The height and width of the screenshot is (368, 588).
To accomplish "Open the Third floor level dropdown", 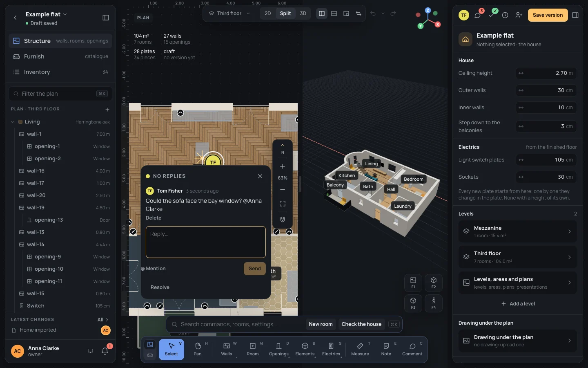I will click(x=229, y=13).
